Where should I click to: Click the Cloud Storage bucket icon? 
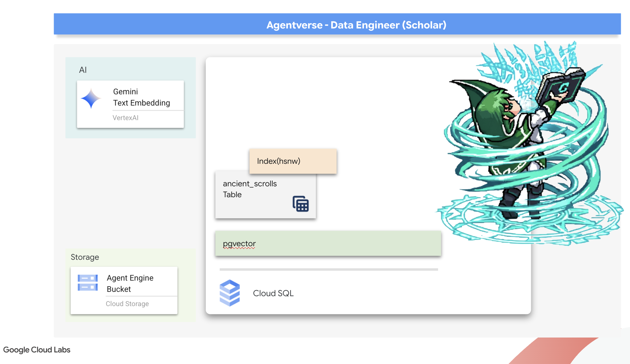click(x=88, y=283)
